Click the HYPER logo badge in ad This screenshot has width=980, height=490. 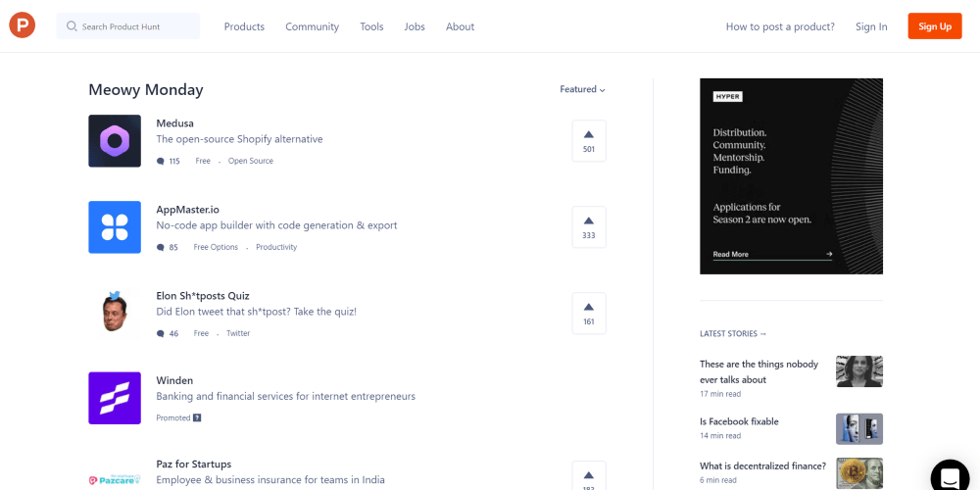point(727,97)
